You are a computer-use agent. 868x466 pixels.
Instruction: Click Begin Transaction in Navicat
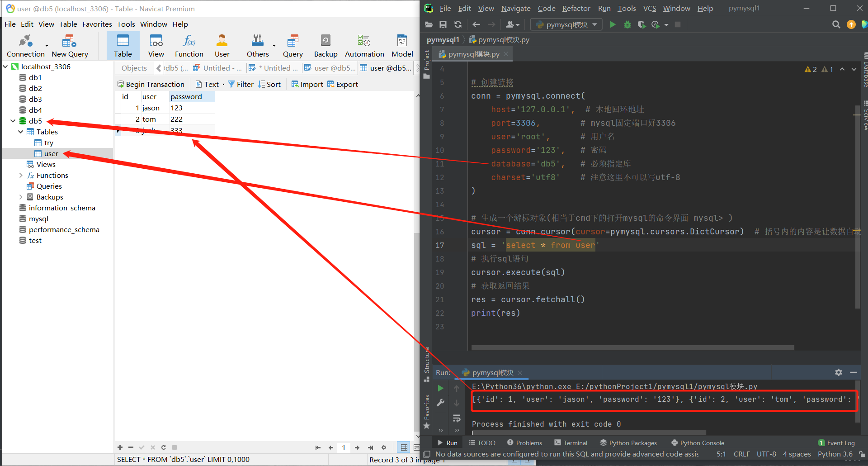click(x=151, y=84)
